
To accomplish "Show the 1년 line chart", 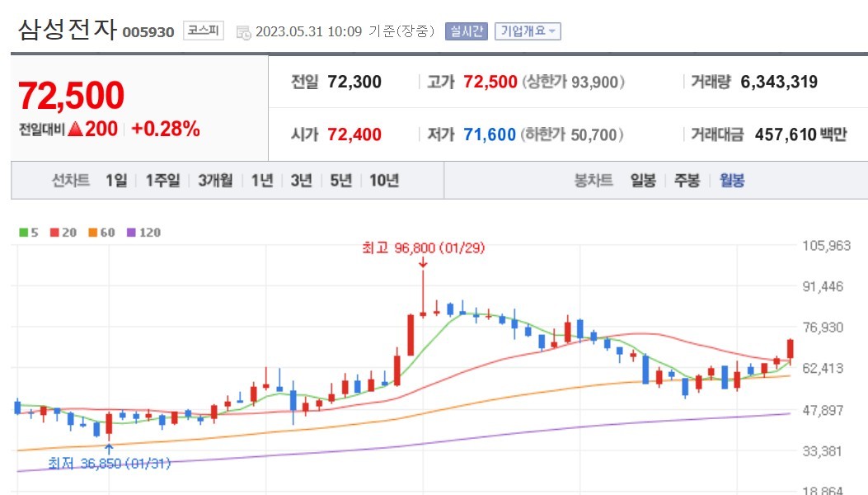I will (x=261, y=181).
